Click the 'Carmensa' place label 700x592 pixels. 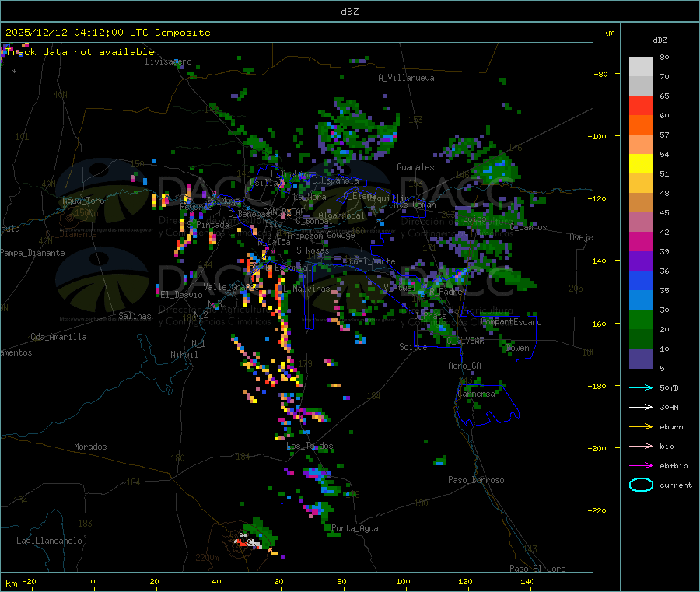point(476,394)
